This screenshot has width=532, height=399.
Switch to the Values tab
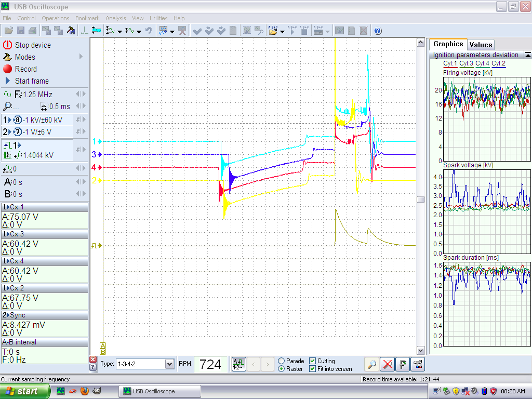(481, 45)
